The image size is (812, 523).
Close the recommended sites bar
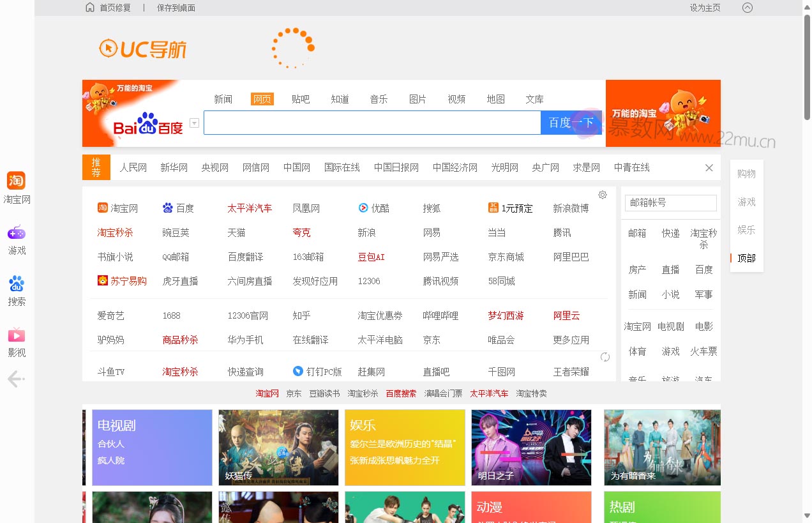click(709, 167)
